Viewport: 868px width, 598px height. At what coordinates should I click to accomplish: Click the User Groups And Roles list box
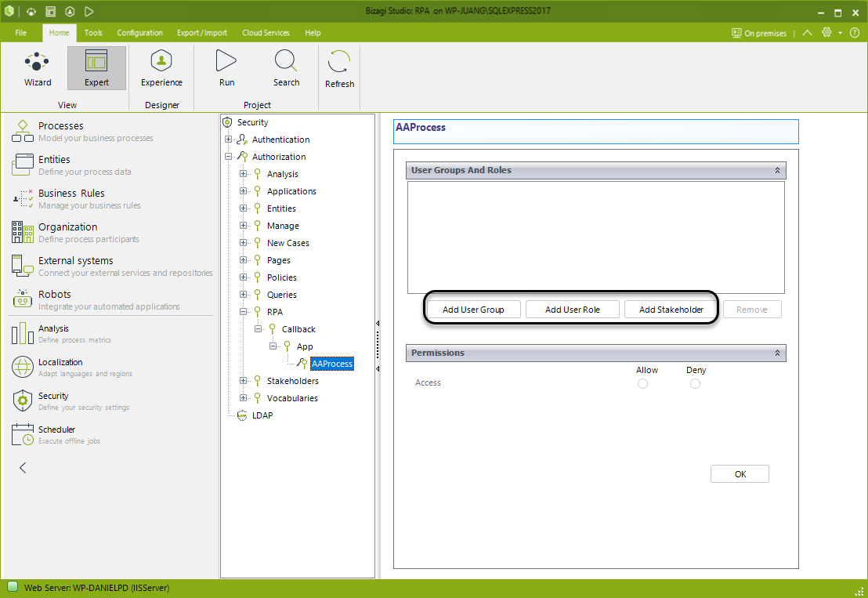[x=595, y=237]
